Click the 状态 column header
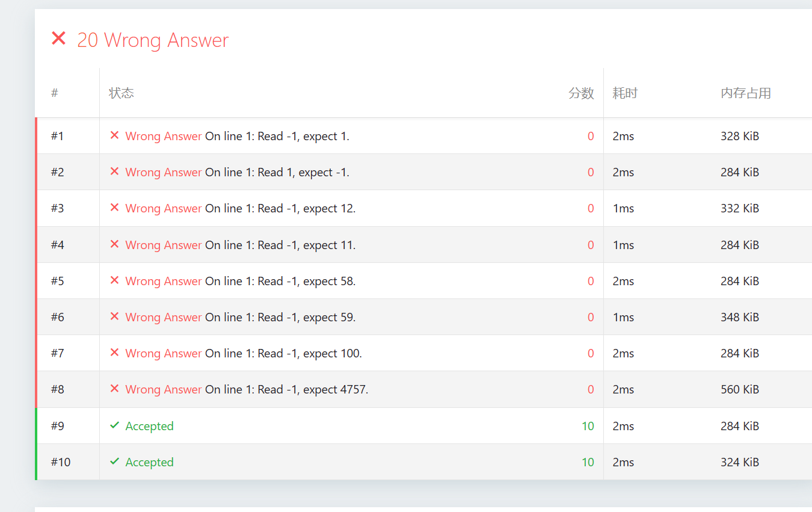Image resolution: width=812 pixels, height=512 pixels. (121, 93)
